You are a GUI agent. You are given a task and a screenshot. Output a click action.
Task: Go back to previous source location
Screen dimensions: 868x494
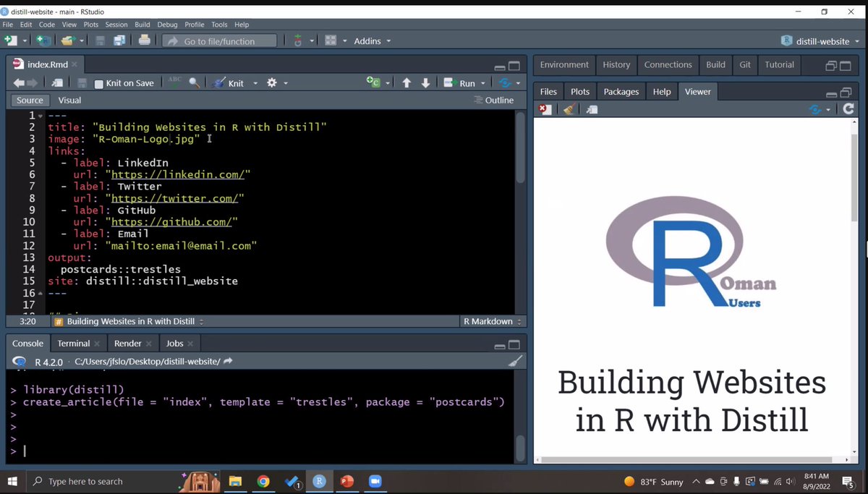click(x=20, y=83)
